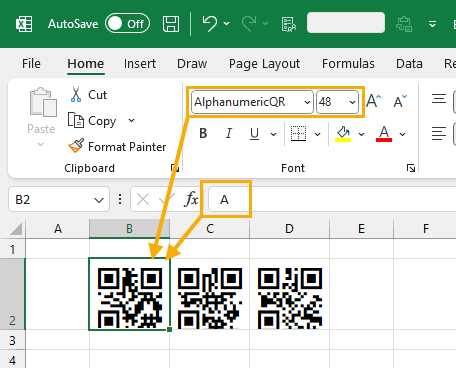
Task: Open the undo history dropdown
Action: click(227, 23)
